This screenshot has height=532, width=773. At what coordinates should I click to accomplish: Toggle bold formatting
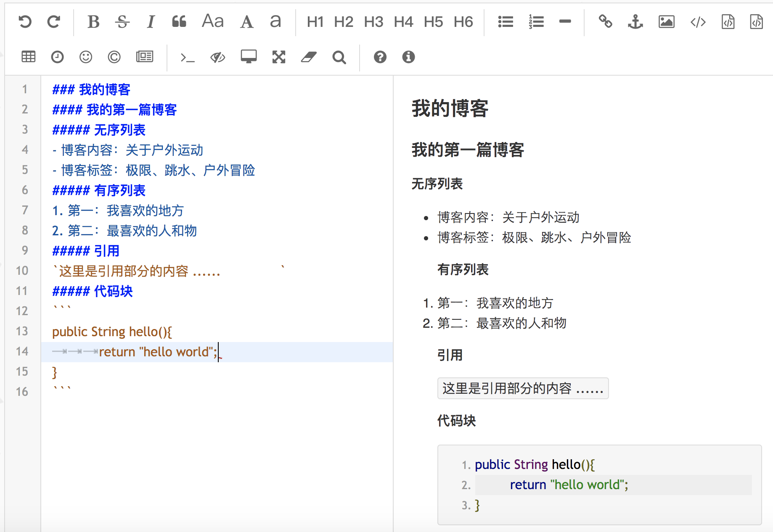[93, 21]
